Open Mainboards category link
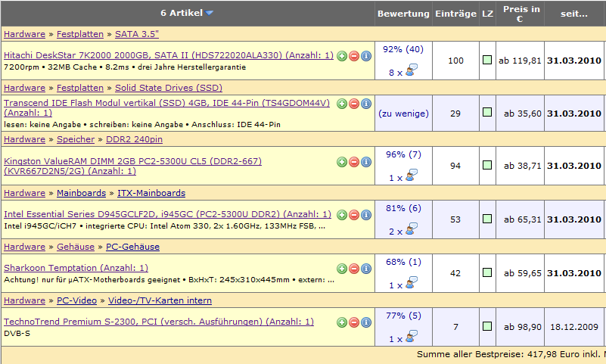 (x=81, y=193)
